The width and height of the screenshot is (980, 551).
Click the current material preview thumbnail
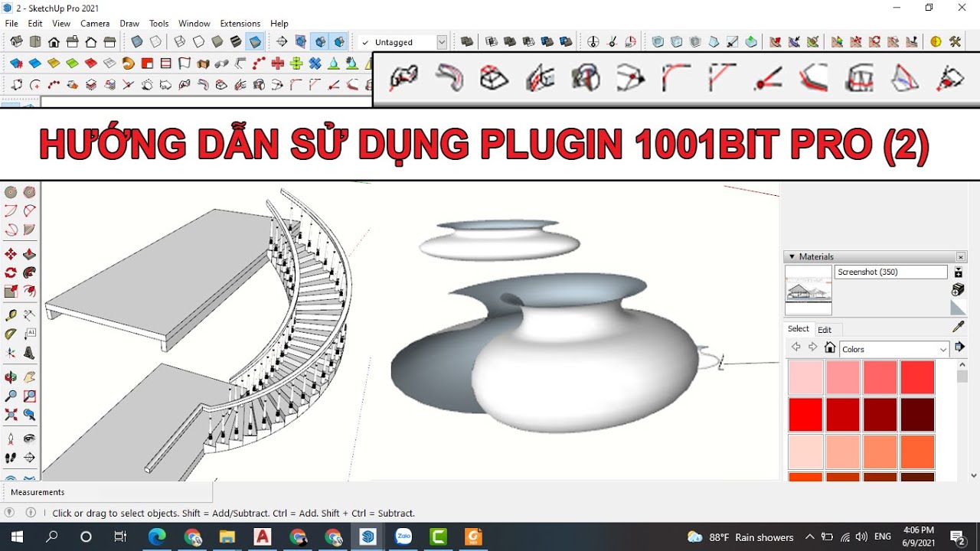808,291
